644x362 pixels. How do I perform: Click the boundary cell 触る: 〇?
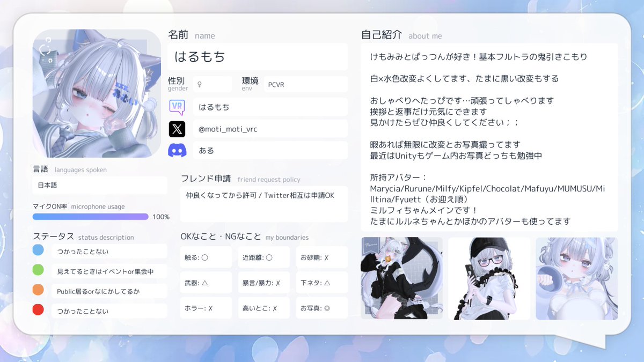click(x=206, y=257)
